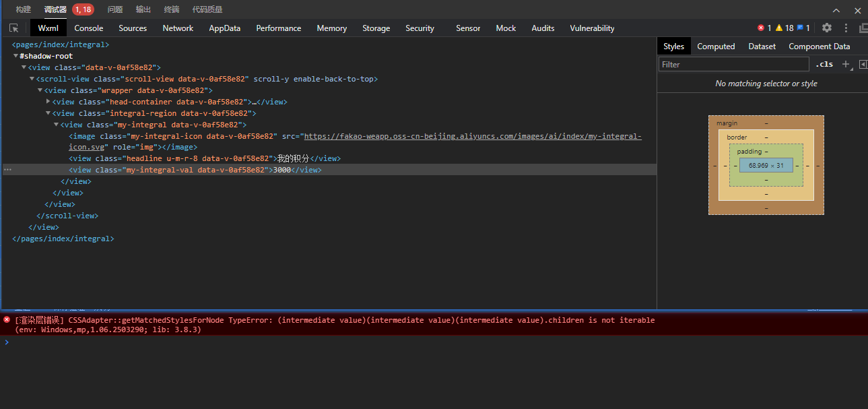Open DevTools settings gear
This screenshot has width=868, height=409.
827,28
